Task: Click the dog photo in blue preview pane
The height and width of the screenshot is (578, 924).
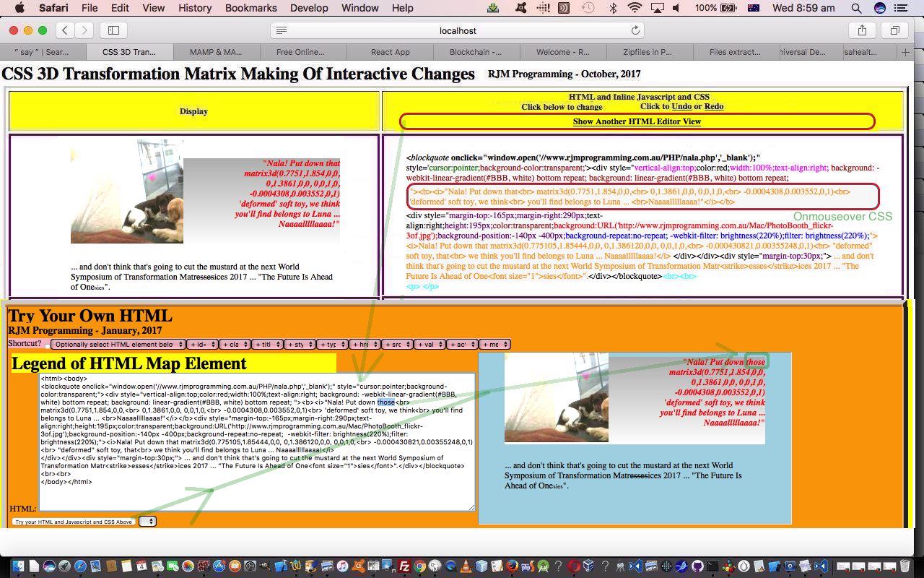Action: coord(557,397)
